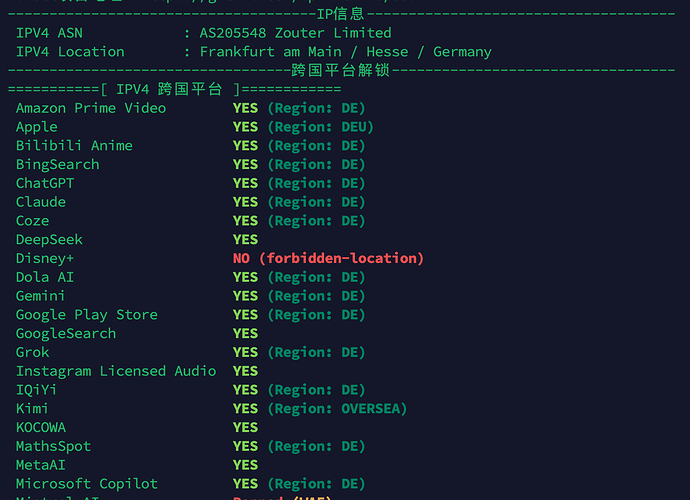
Task: Click the MathsSpot row label
Action: pos(53,446)
